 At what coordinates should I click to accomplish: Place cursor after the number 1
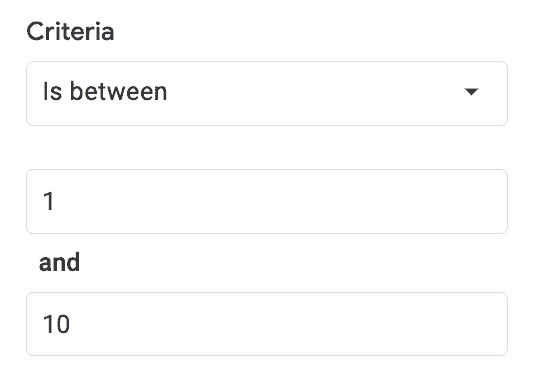click(x=55, y=201)
